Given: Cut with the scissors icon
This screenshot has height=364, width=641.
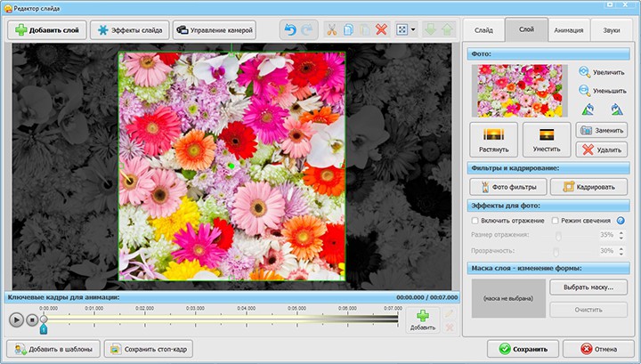Looking at the screenshot, I should (x=331, y=30).
